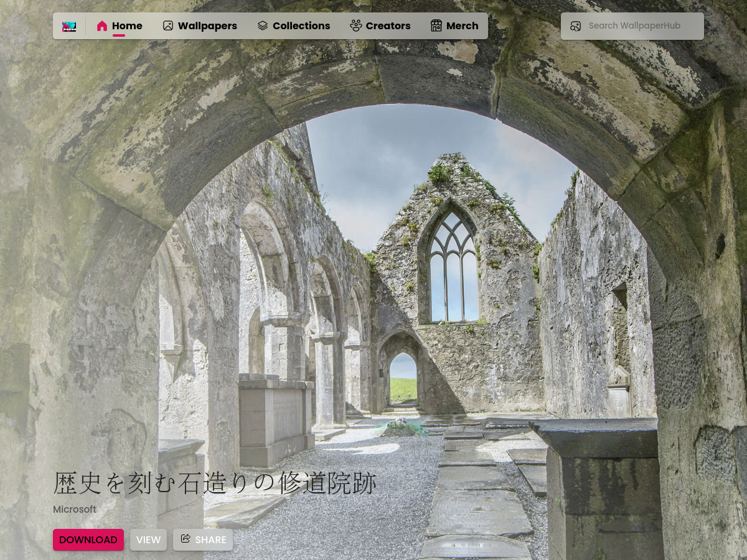
Task: Open the Collections tab label
Action: (301, 26)
